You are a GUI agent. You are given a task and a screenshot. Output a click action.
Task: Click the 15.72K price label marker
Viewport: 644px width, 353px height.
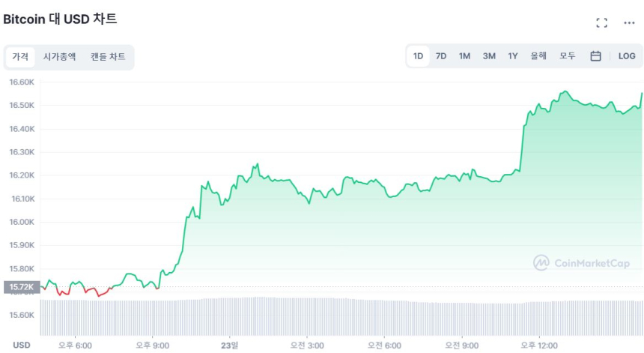[21, 287]
